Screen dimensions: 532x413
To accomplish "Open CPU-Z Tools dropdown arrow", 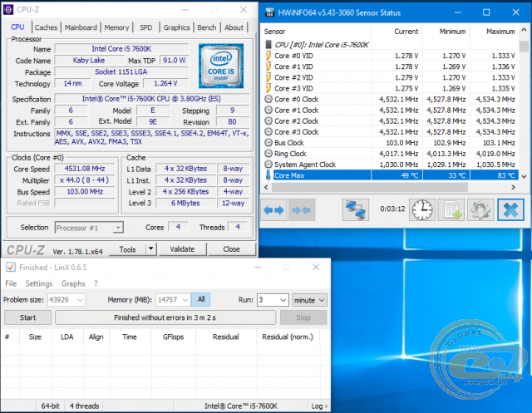I will [150, 249].
